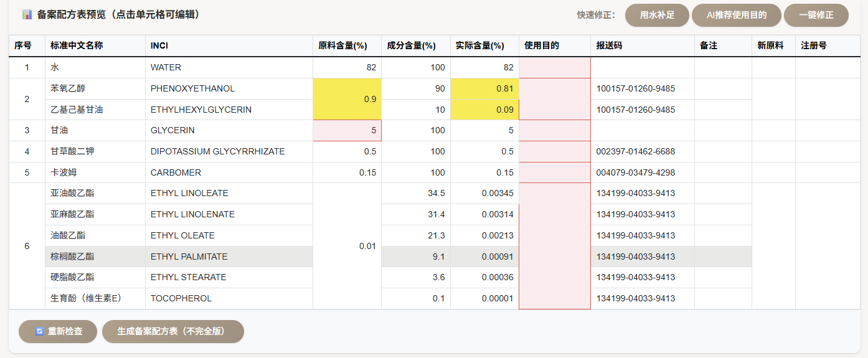
Task: Click the 卡波姆 name cell
Action: (95, 172)
